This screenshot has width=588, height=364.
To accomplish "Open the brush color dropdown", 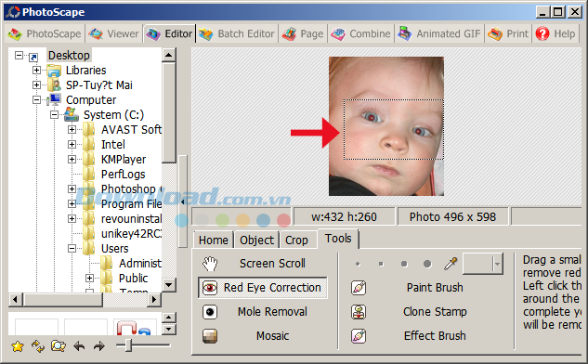I will 497,264.
